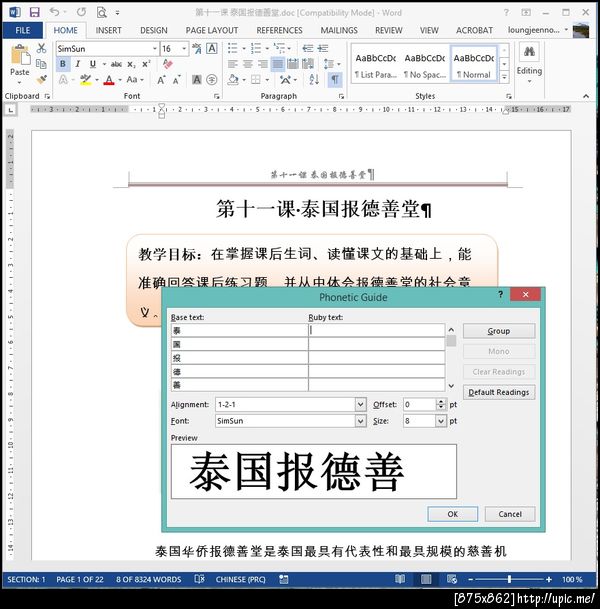This screenshot has height=609, width=600.
Task: Expand the Font dropdown in Phonetic Guide
Action: pyautogui.click(x=360, y=421)
